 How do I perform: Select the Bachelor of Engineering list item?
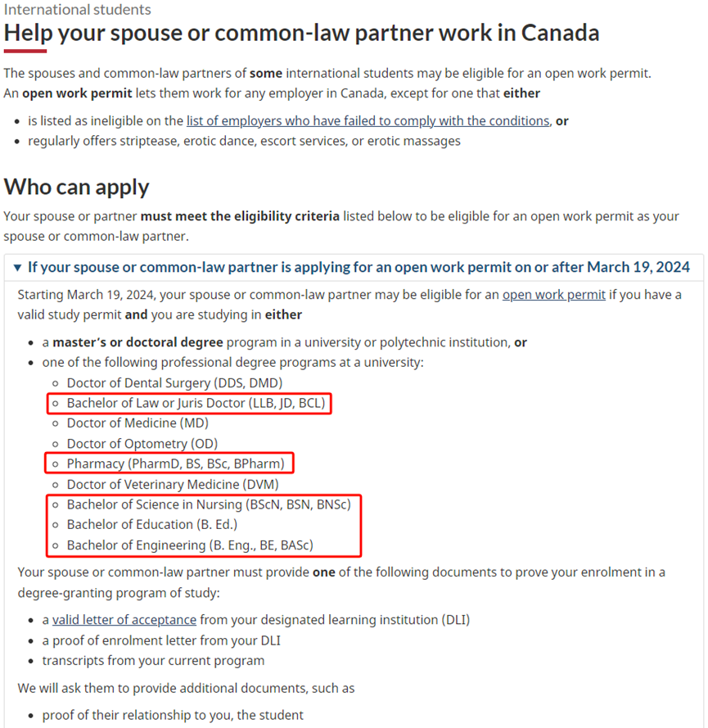(190, 545)
